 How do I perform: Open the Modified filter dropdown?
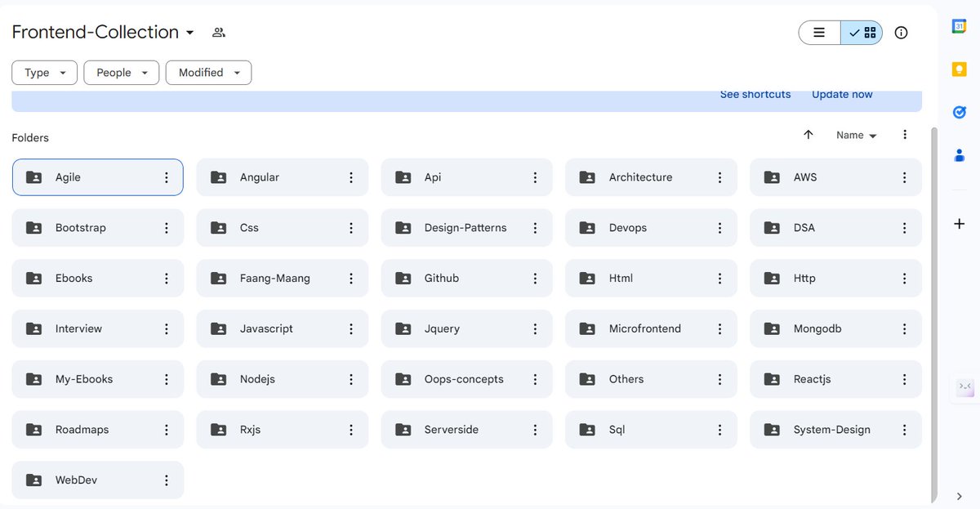point(208,73)
